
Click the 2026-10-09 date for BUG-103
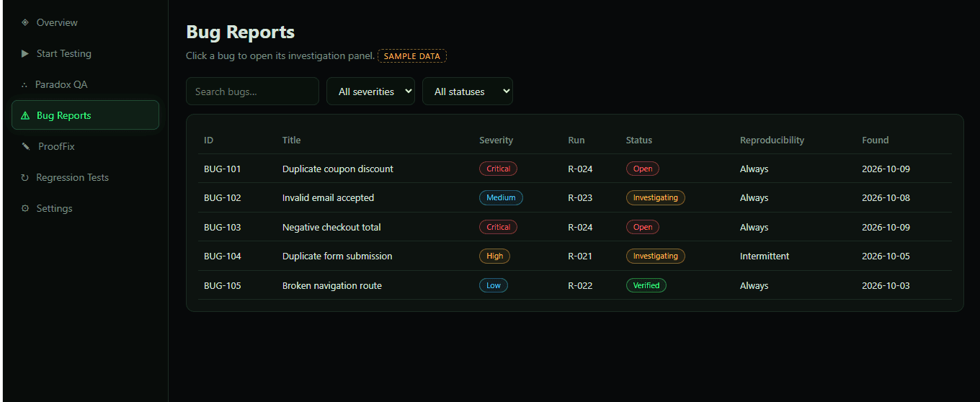[886, 228]
